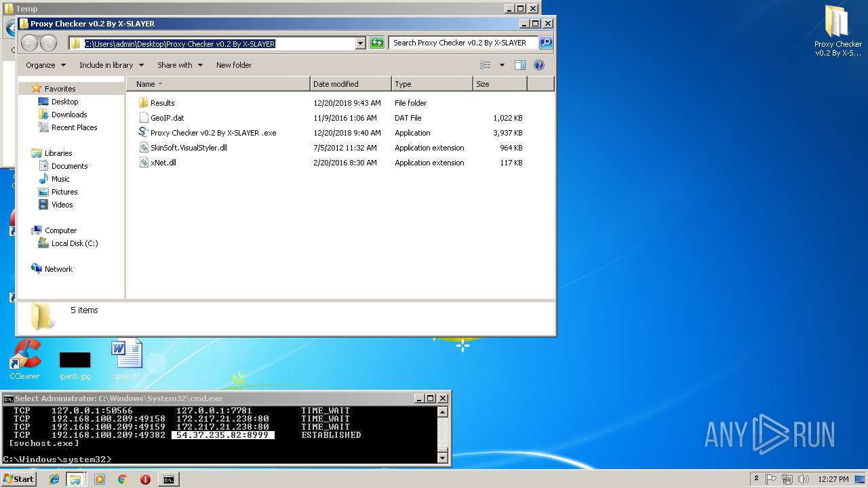Sort files by the Type column
Image resolution: width=868 pixels, height=488 pixels.
(x=432, y=84)
